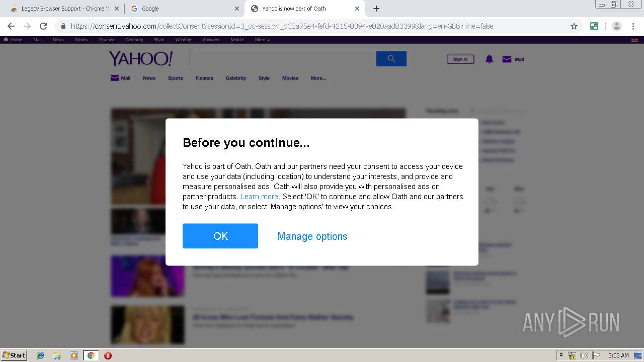The width and height of the screenshot is (644, 362).
Task: Click Home in the top purple bar
Action: coord(13,40)
